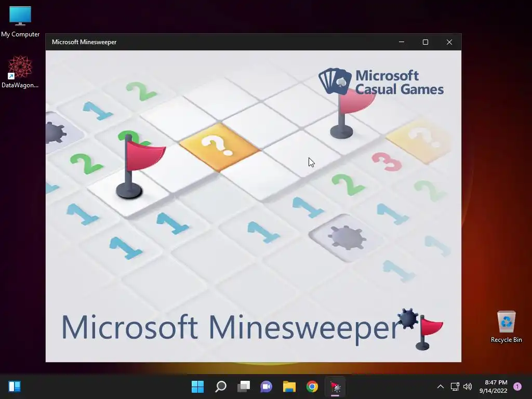Open taskbar Search
This screenshot has height=399, width=532.
click(221, 387)
